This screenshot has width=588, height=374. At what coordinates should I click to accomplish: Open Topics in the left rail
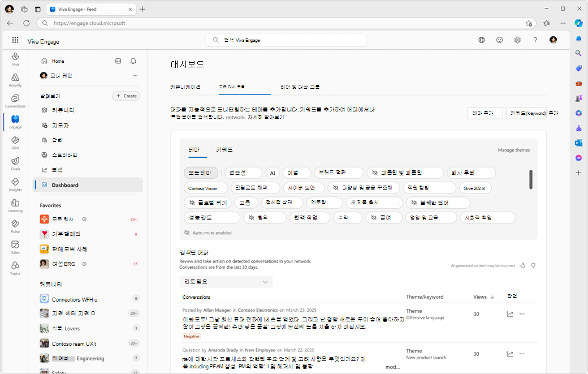point(15,268)
